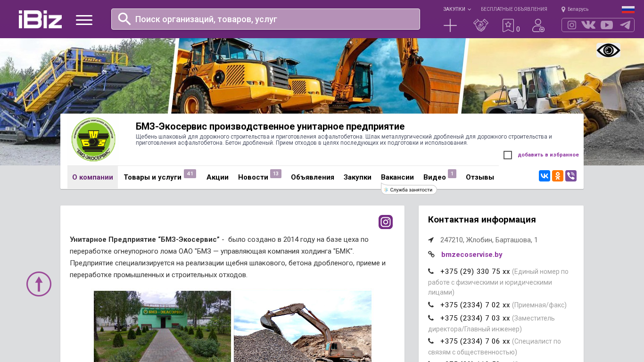Click the search magnifier icon
This screenshot has width=644, height=362.
tap(124, 19)
